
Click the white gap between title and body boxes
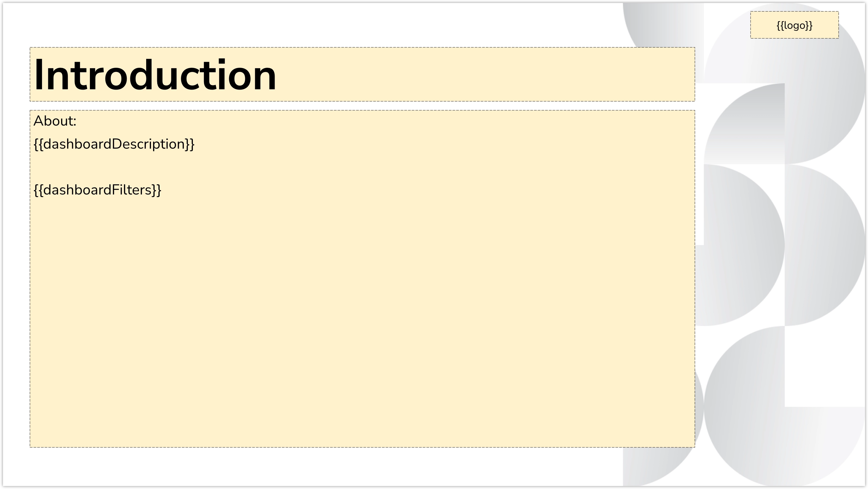[x=337, y=106]
